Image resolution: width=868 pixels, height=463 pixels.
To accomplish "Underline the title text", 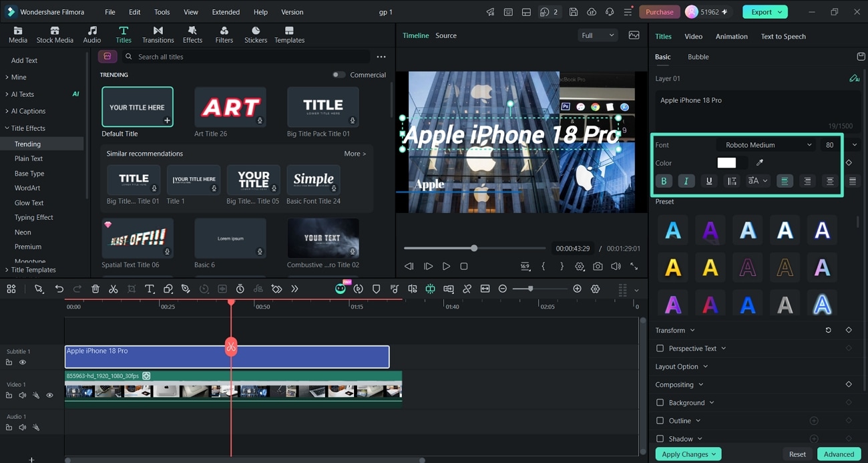I will (x=709, y=181).
